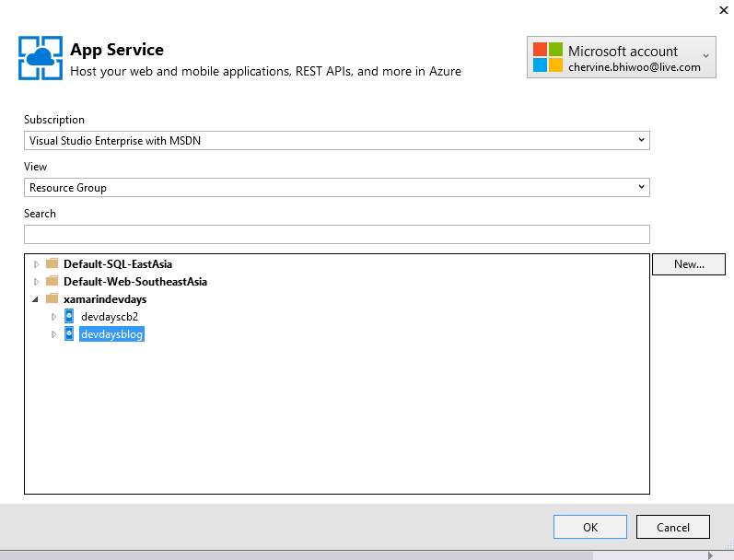Image resolution: width=734 pixels, height=560 pixels.
Task: Click the resize grip at dialog corner
Action: 728,544
